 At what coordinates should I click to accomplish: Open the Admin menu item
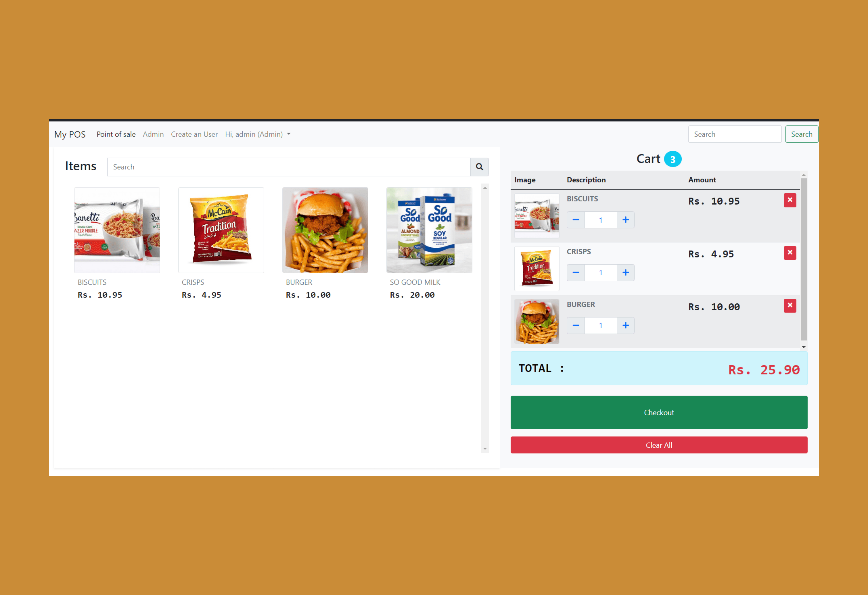pyautogui.click(x=153, y=134)
